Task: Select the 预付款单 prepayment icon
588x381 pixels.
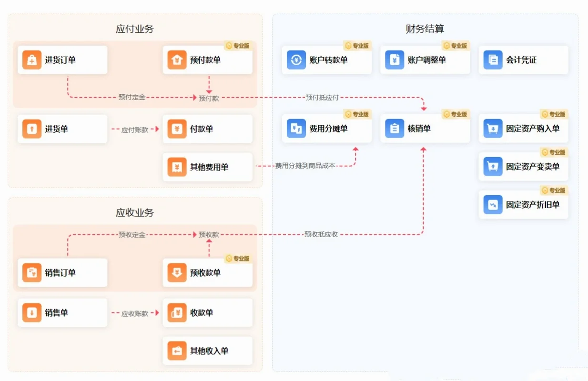Action: click(177, 60)
